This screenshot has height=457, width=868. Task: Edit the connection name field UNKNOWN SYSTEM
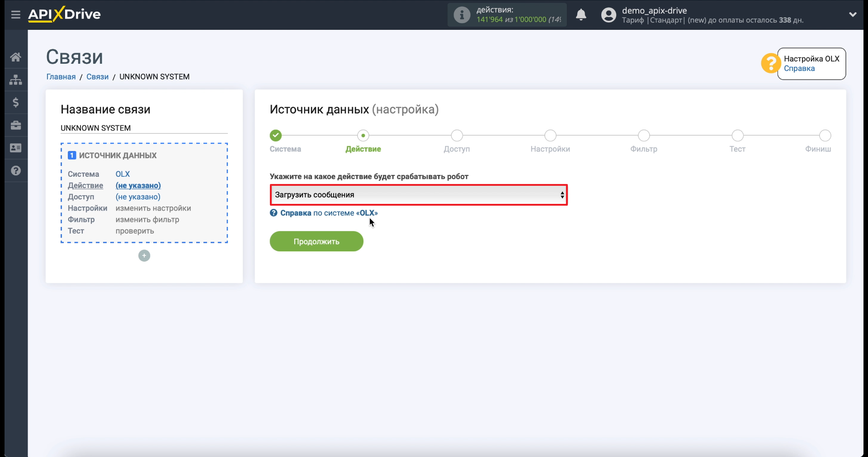pos(144,128)
